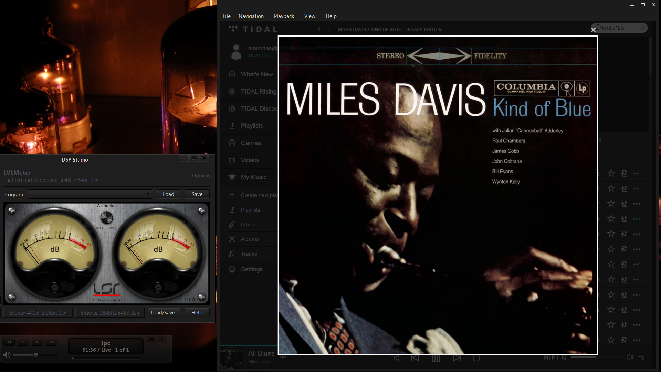
Task: Click the TIDAL logo
Action: pos(253,29)
